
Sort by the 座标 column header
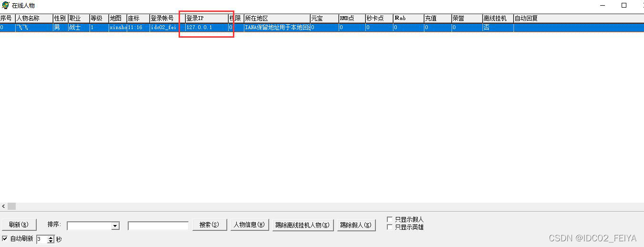pos(138,18)
